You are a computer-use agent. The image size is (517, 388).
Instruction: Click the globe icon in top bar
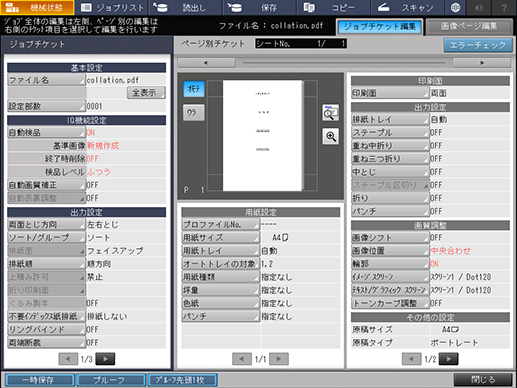[x=455, y=7]
